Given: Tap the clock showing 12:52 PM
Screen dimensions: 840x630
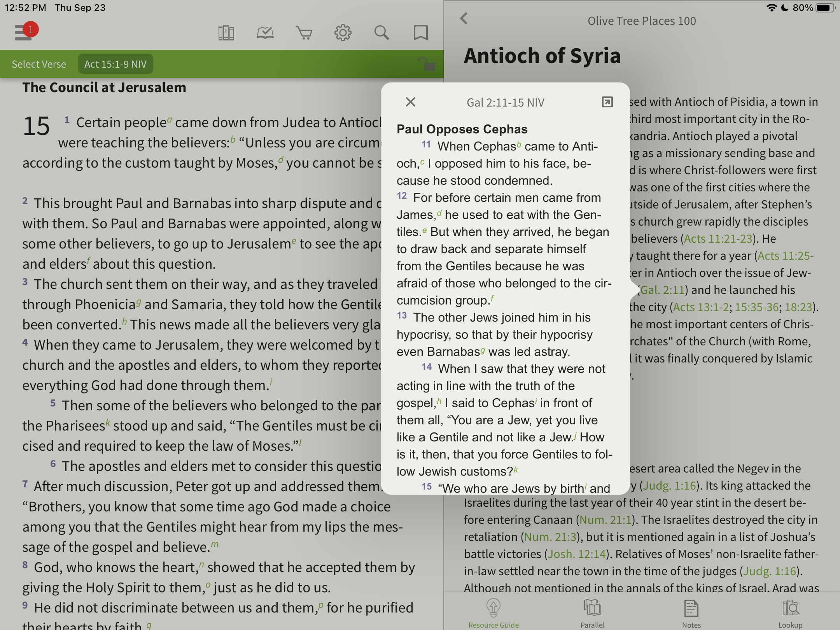Looking at the screenshot, I should pos(25,8).
